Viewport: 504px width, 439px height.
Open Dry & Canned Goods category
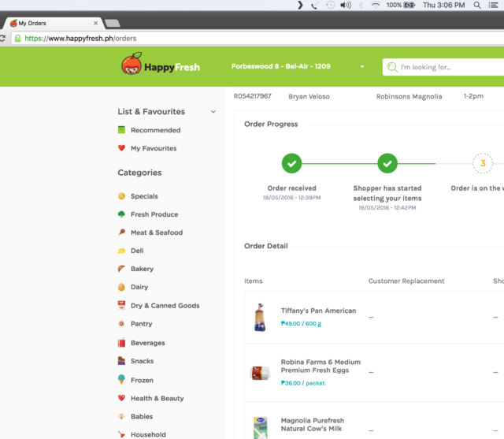165,306
